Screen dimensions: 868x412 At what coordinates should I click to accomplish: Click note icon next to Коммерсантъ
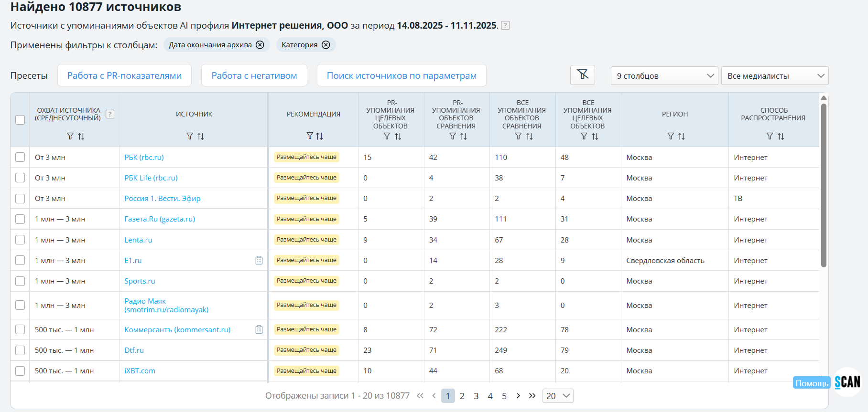click(259, 329)
